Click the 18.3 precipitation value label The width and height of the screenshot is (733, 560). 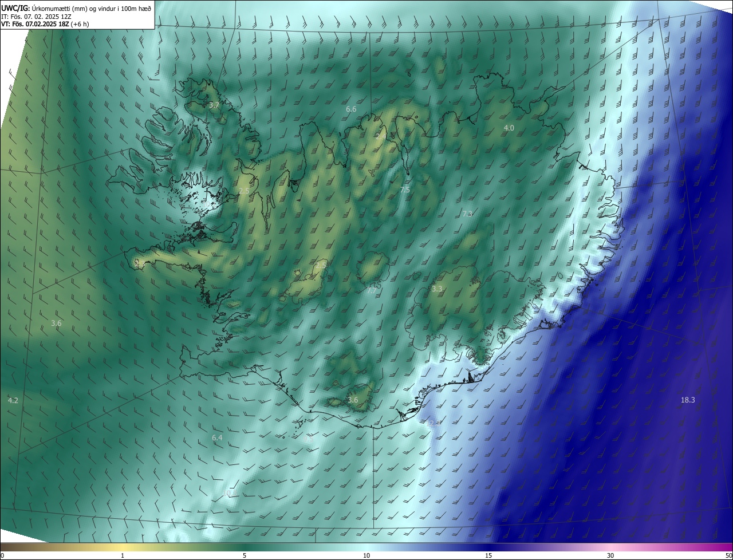click(x=688, y=400)
